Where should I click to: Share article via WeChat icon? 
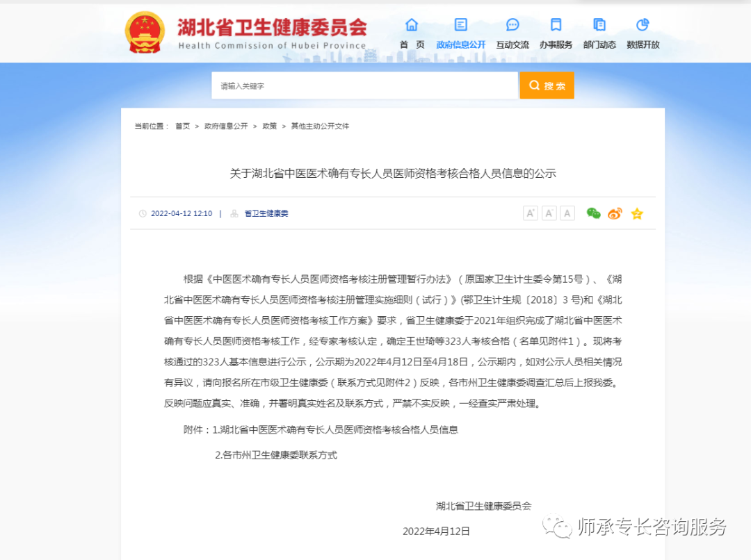tap(593, 213)
